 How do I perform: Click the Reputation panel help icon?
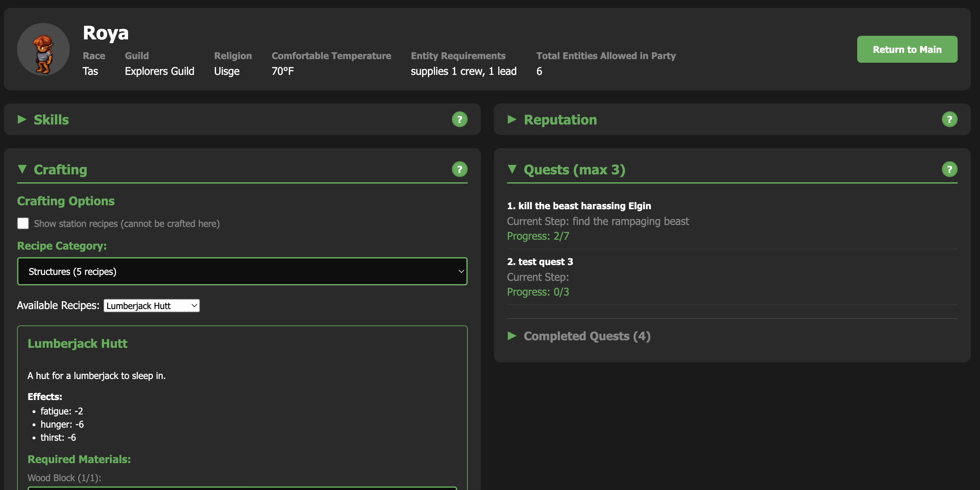click(949, 120)
